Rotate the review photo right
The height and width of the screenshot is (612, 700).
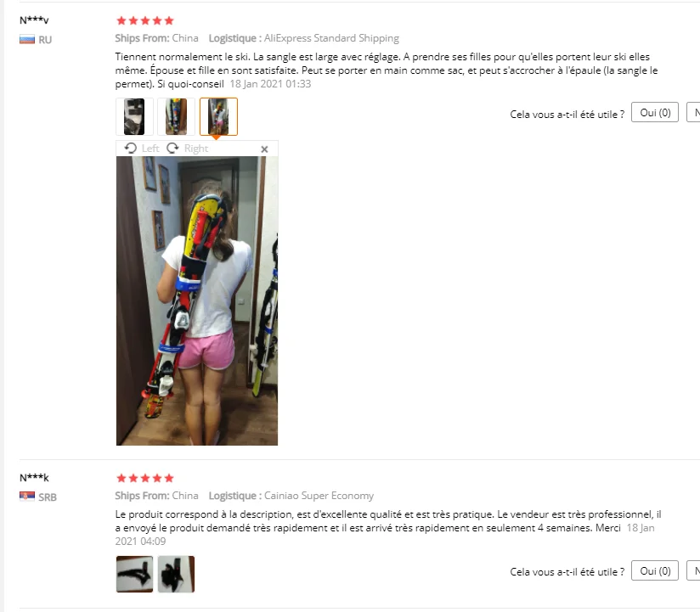click(x=188, y=148)
